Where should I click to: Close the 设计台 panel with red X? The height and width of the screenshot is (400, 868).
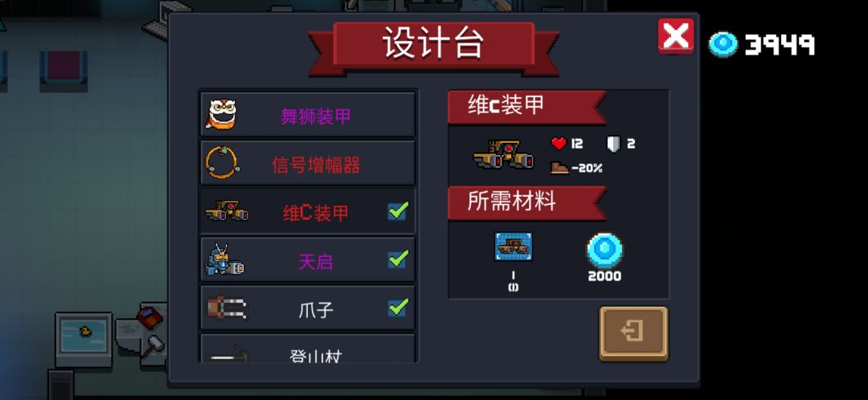(675, 36)
